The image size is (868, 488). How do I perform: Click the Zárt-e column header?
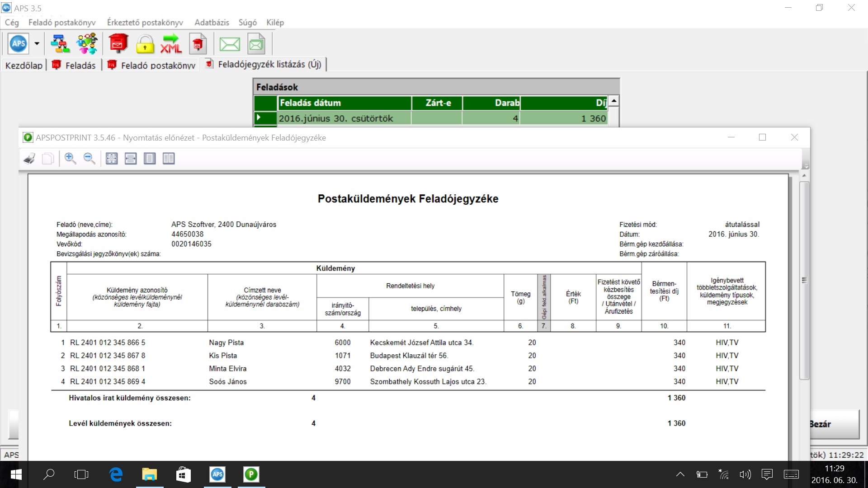(438, 103)
